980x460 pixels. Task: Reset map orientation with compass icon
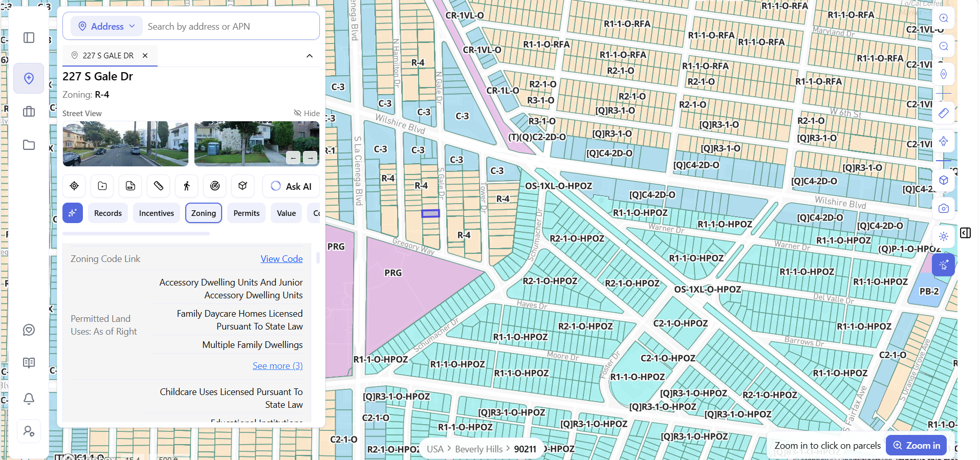pyautogui.click(x=944, y=74)
